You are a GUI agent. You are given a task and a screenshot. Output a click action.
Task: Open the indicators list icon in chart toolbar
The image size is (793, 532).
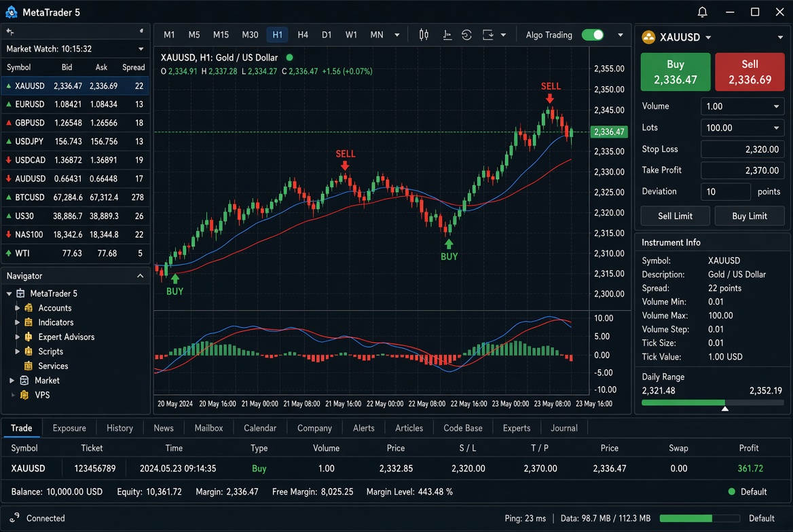click(447, 35)
